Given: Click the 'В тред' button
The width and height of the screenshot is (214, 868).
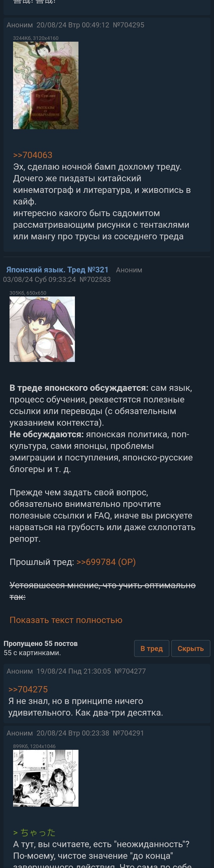Looking at the screenshot, I should tap(151, 649).
